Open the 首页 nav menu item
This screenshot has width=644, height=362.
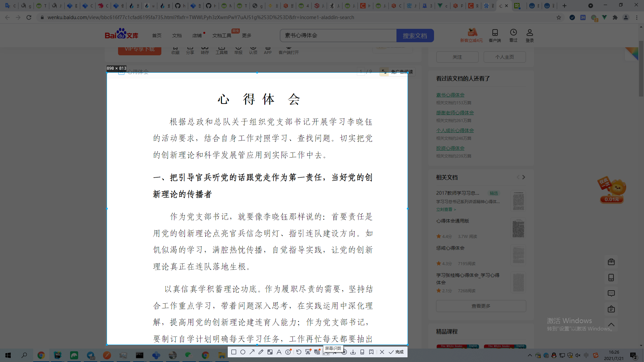pyautogui.click(x=157, y=36)
